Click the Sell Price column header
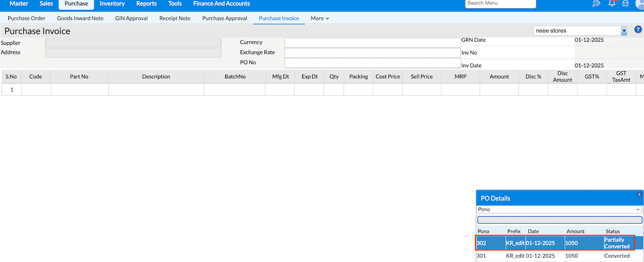The width and height of the screenshot is (644, 262). 422,76
